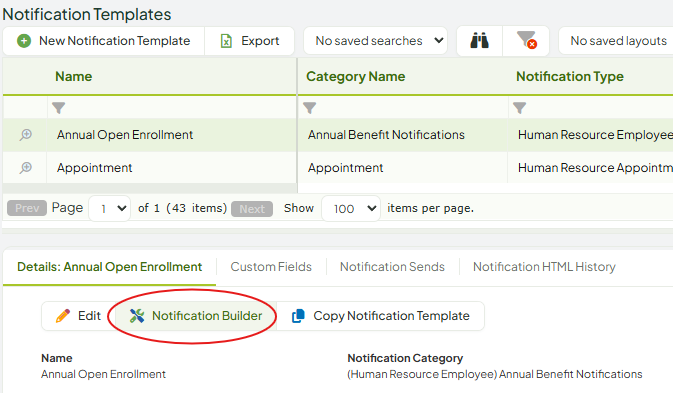The height and width of the screenshot is (393, 673).
Task: Open the Notification Builder button
Action: coord(195,316)
